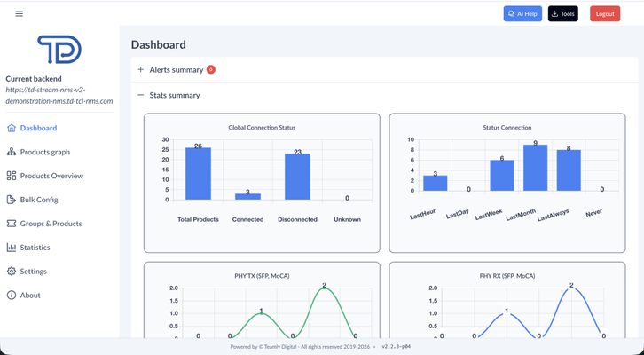
Task: Go to Products Overview menu item
Action: pos(51,176)
